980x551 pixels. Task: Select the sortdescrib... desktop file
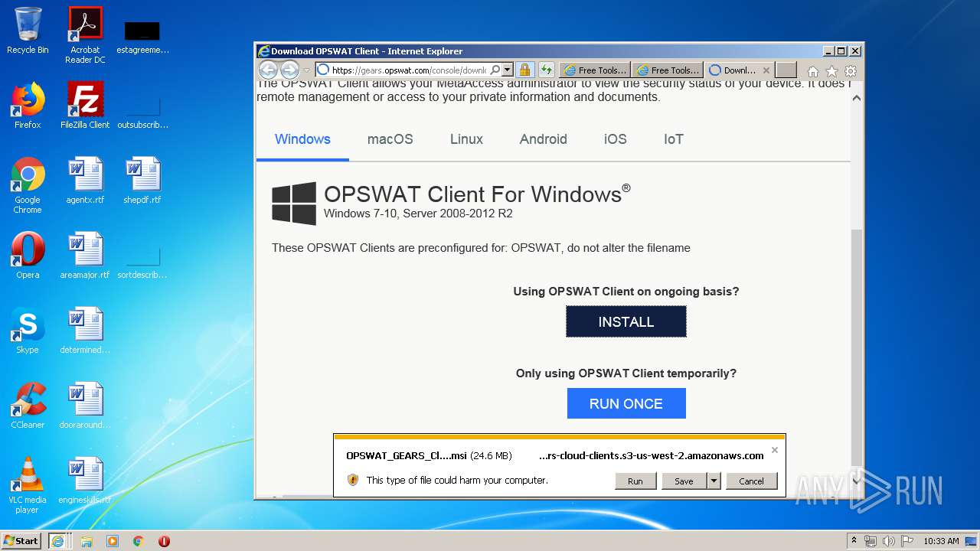(x=142, y=262)
